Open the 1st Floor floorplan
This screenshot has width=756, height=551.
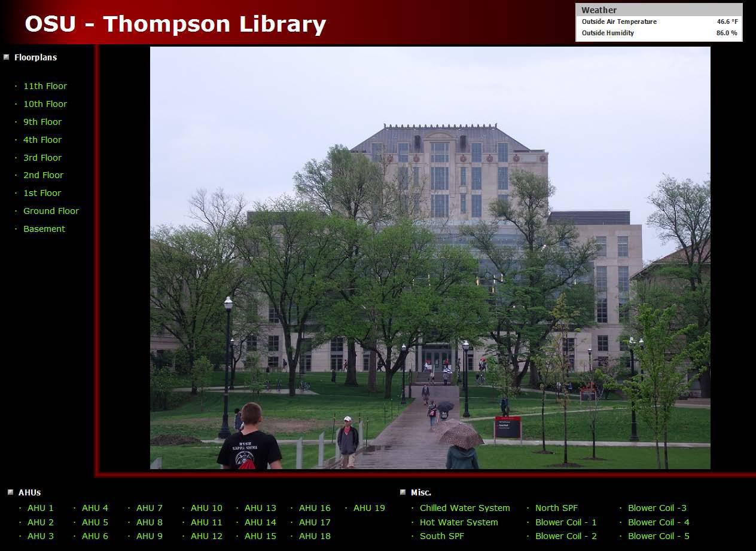[42, 193]
